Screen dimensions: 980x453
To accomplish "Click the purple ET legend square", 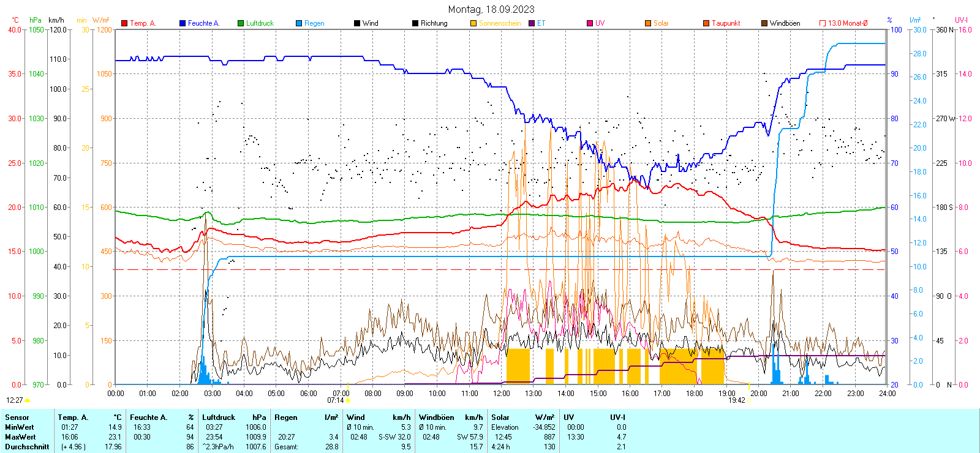I will tap(532, 23).
